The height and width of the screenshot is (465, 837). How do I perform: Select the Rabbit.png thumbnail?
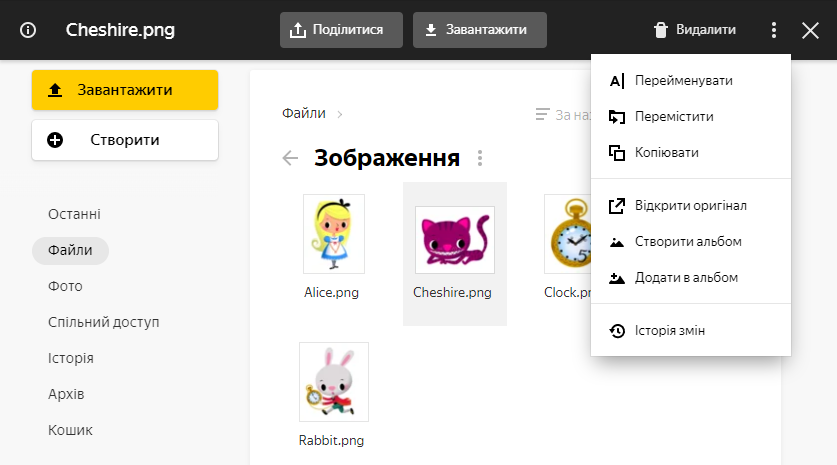click(334, 382)
